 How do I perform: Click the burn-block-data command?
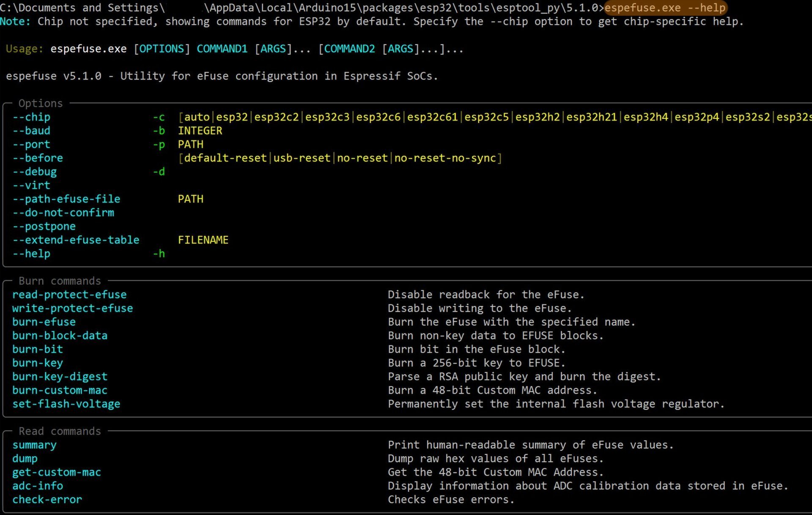(x=60, y=336)
